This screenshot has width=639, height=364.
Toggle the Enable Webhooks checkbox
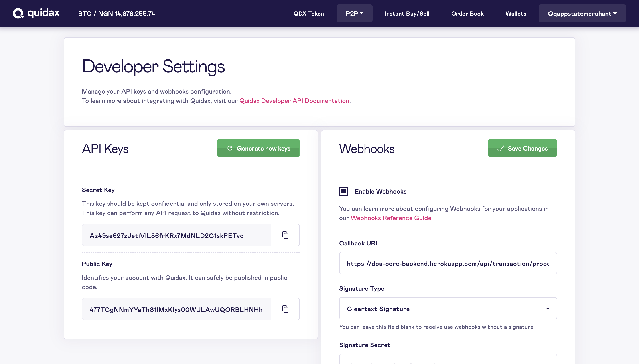pos(343,191)
